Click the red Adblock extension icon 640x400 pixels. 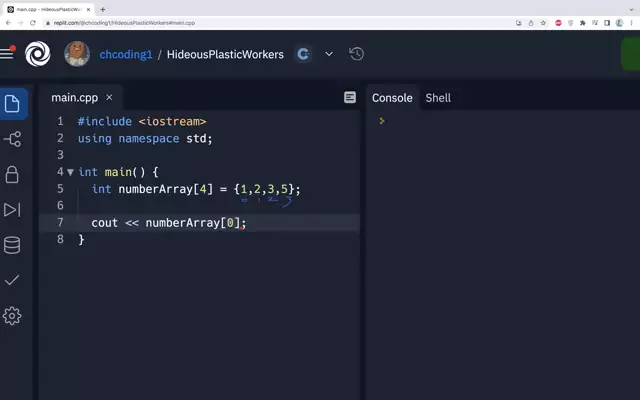[x=558, y=23]
